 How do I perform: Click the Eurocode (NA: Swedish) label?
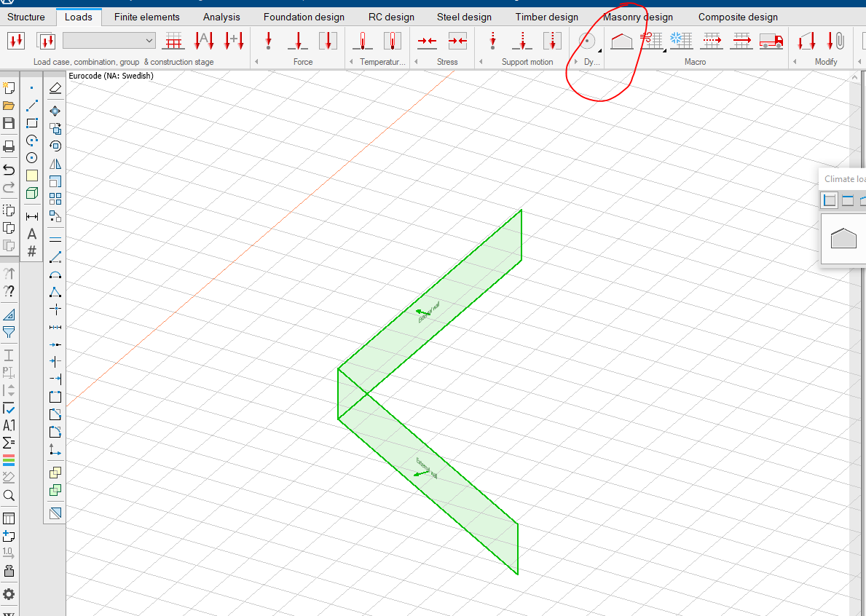pos(111,76)
